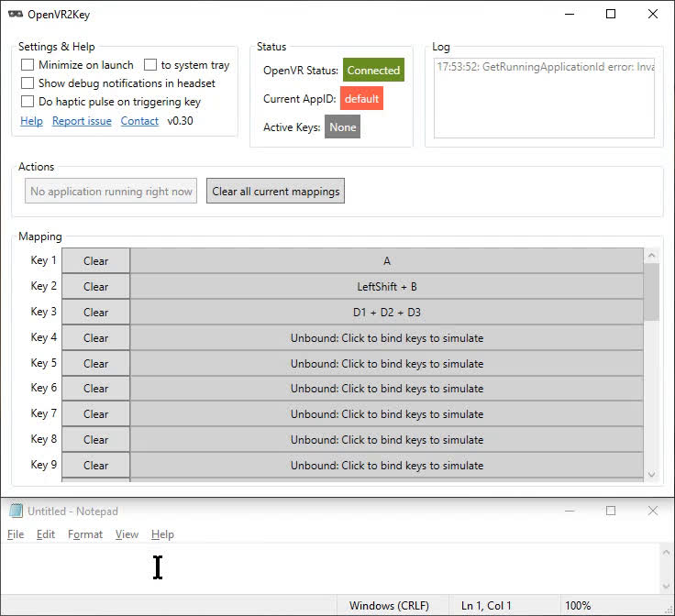Open Notepad's File menu
This screenshot has height=616, width=675.
tap(16, 534)
